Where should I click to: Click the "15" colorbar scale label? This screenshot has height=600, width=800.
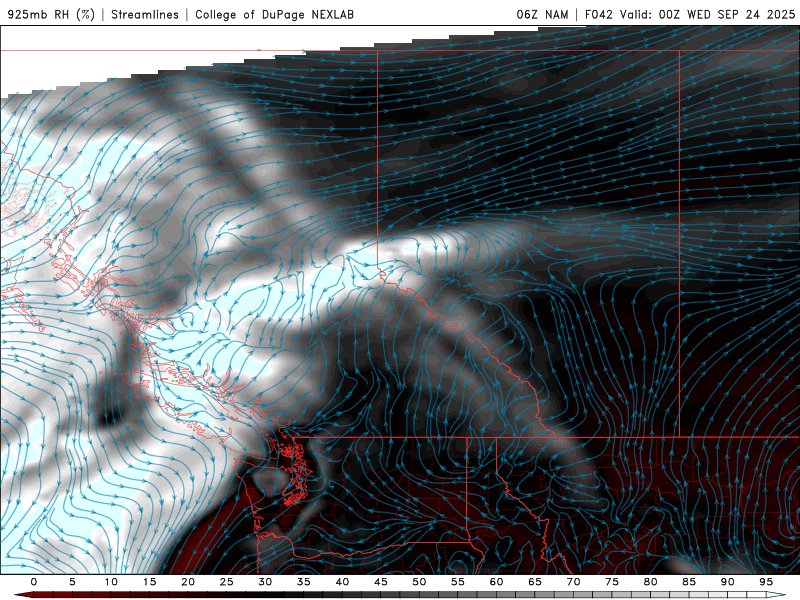149,582
